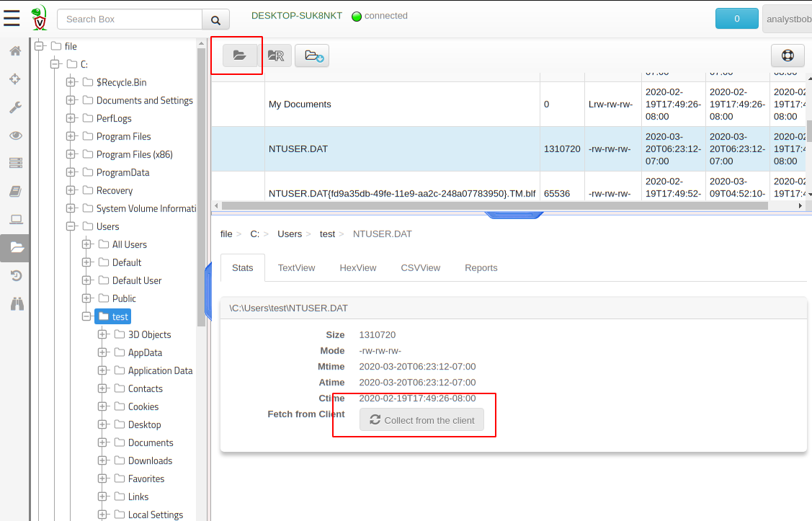The height and width of the screenshot is (521, 812).
Task: Click the refresh directory folder icon
Action: 240,55
